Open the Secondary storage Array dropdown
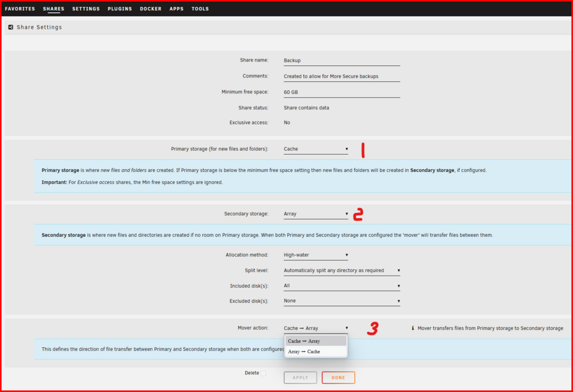Viewport: 573px width, 392px height. (x=316, y=214)
